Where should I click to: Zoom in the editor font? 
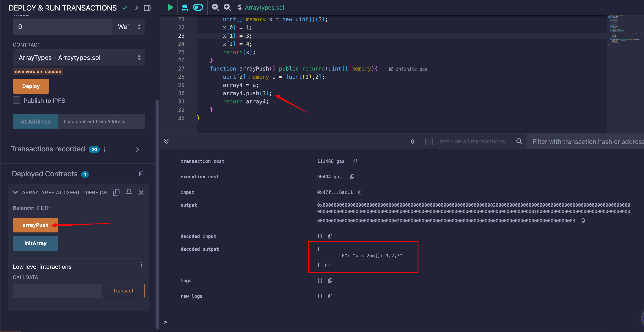coord(227,7)
